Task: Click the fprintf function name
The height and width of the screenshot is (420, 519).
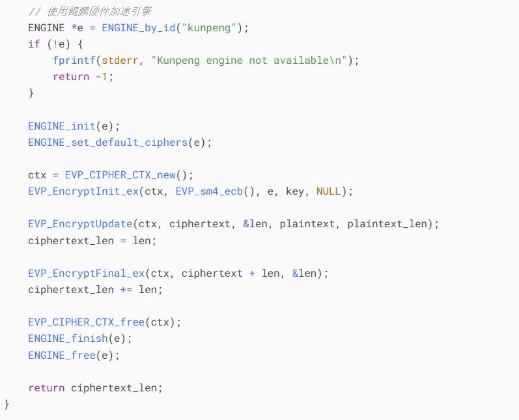Action: 74,61
